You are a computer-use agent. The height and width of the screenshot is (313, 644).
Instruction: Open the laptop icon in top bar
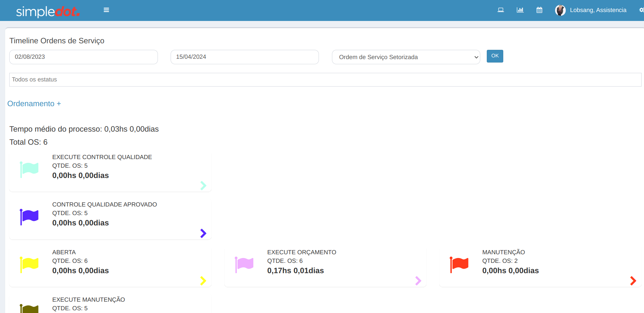click(x=501, y=10)
